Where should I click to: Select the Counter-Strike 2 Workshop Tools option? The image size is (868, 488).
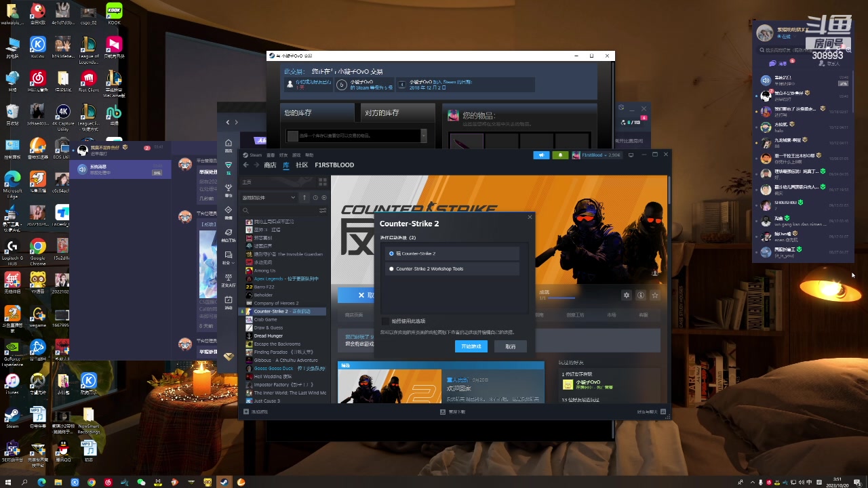click(x=452, y=268)
